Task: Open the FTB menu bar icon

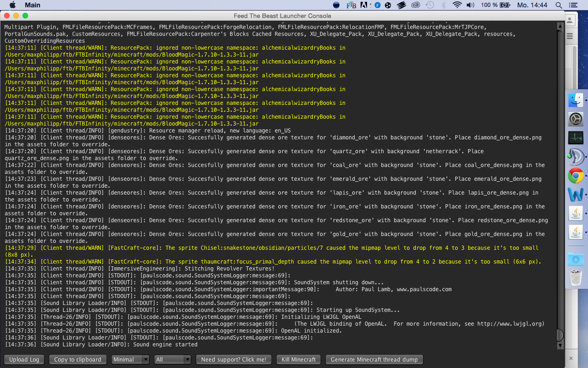Action: 351,5
